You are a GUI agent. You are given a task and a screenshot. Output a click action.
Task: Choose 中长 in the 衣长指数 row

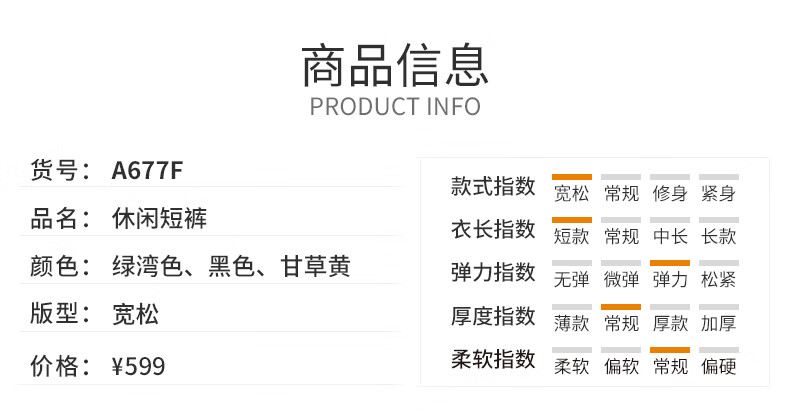click(x=670, y=236)
